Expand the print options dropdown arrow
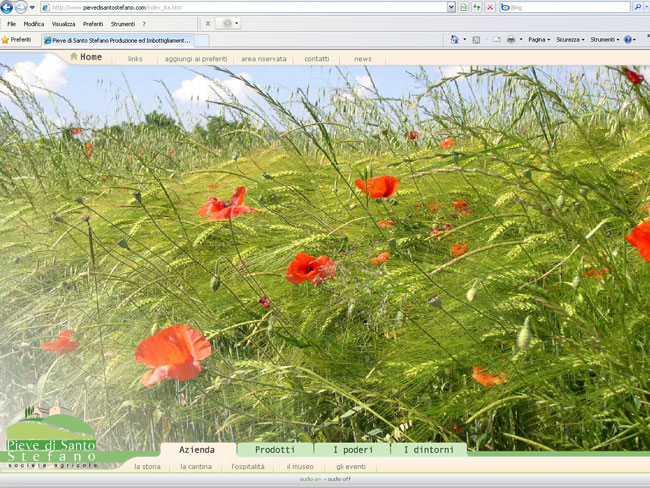This screenshot has width=650, height=488. coord(521,40)
